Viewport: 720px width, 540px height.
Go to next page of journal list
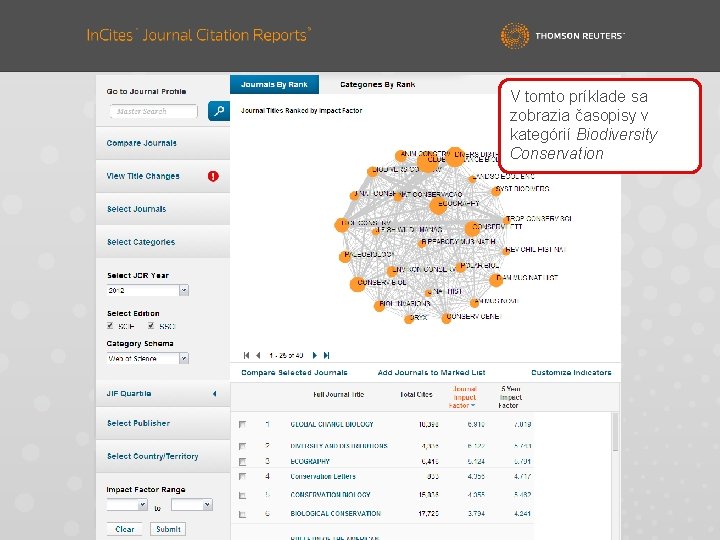pos(315,355)
